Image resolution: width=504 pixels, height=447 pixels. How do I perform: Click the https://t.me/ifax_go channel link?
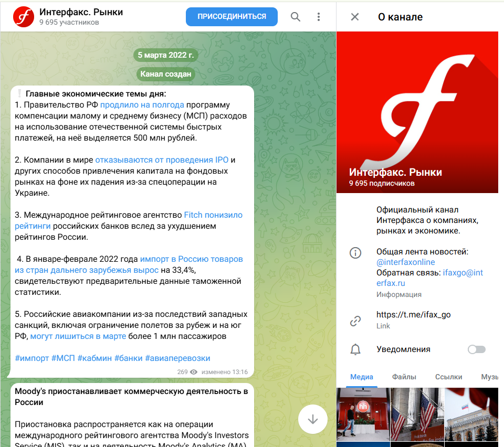tap(413, 314)
